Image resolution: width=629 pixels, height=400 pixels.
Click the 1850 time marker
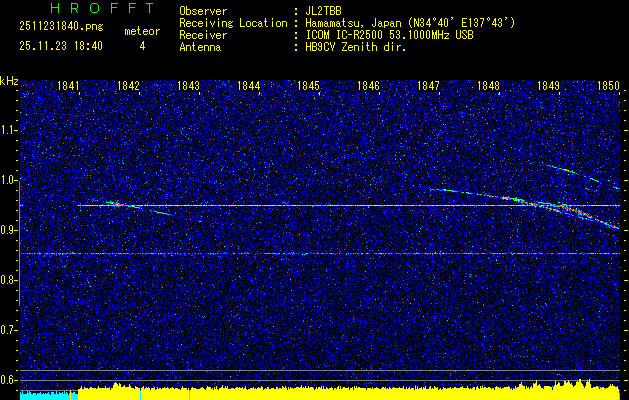pyautogui.click(x=608, y=87)
